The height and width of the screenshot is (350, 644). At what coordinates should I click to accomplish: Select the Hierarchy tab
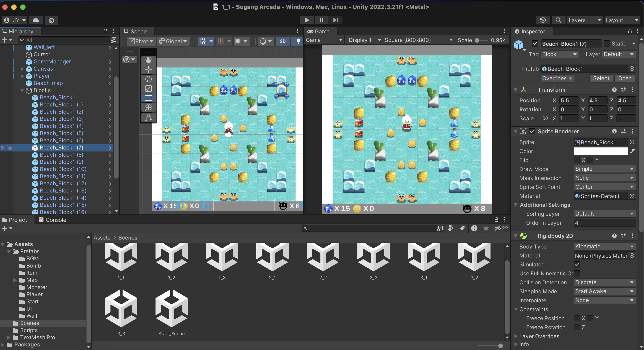click(18, 32)
